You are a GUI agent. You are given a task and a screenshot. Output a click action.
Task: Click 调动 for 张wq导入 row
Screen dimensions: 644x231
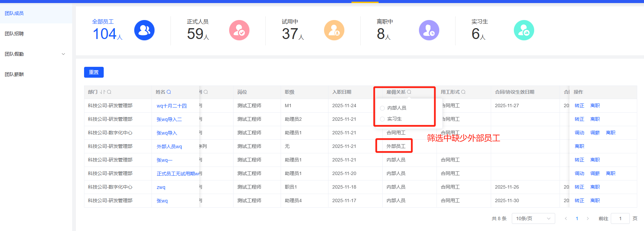(580, 133)
